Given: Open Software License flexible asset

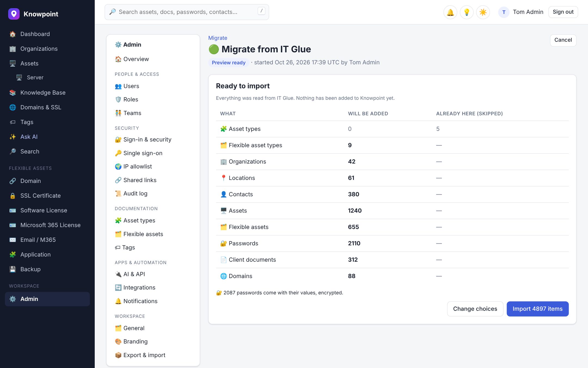Looking at the screenshot, I should [47, 210].
